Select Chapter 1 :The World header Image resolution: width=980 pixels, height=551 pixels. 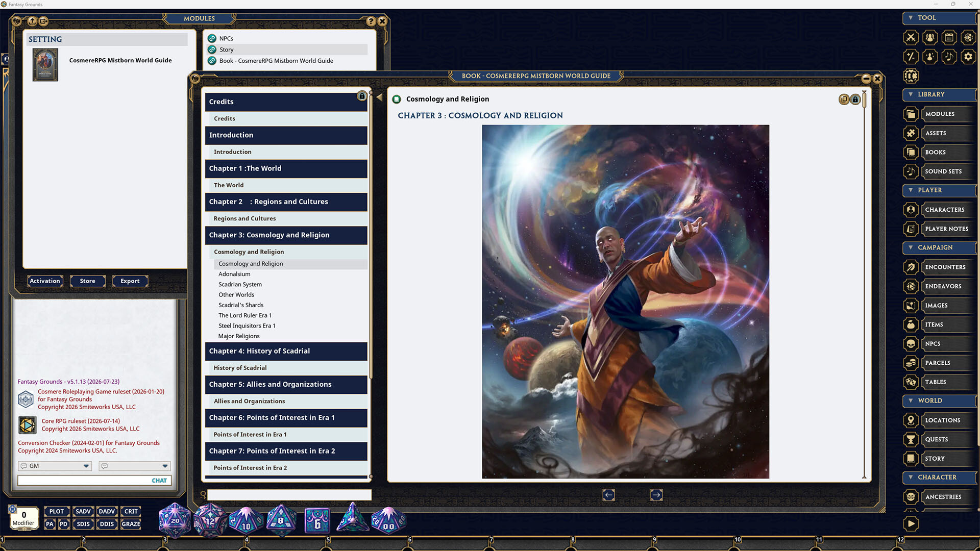click(286, 168)
